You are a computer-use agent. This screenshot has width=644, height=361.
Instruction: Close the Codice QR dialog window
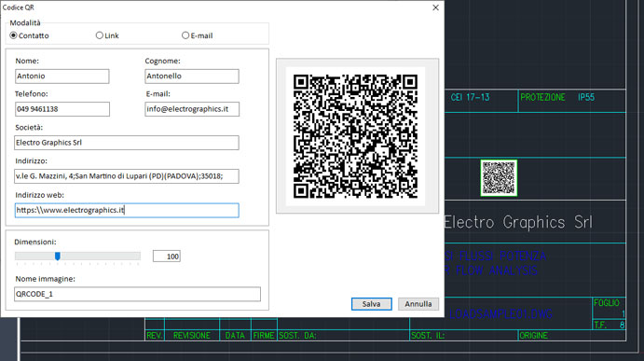coord(436,7)
